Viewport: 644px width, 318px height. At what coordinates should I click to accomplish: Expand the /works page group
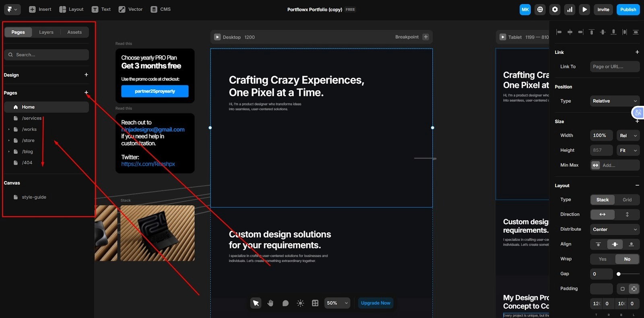click(9, 130)
